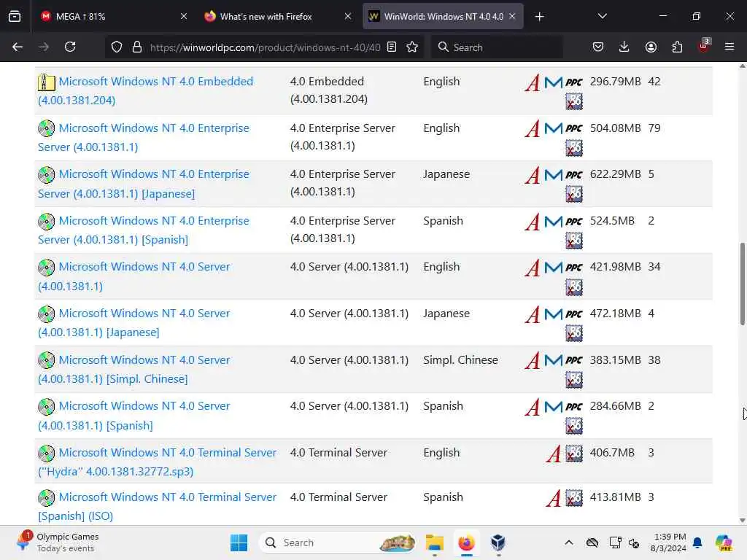The height and width of the screenshot is (560, 747).
Task: Open NT 4.0 Enterprise Server English link
Action: click(x=144, y=137)
